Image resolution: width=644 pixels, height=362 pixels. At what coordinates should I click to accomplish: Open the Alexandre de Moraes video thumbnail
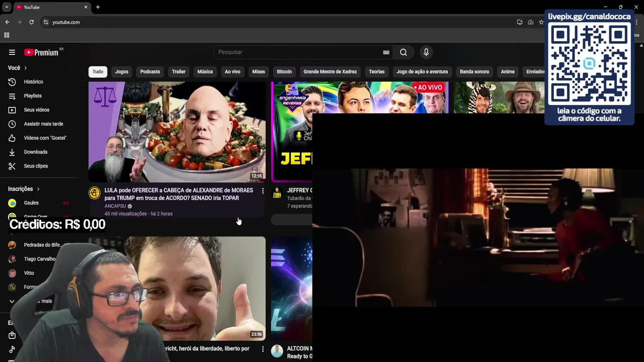pyautogui.click(x=177, y=132)
